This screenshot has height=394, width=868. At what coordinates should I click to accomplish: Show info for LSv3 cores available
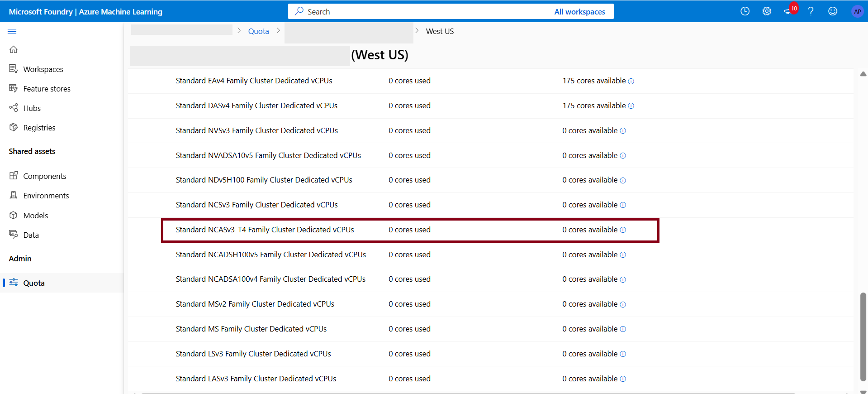[623, 354]
